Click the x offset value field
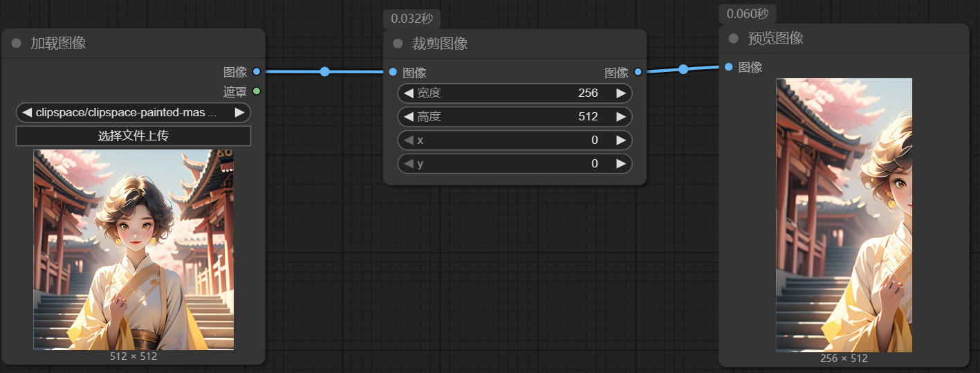 515,140
